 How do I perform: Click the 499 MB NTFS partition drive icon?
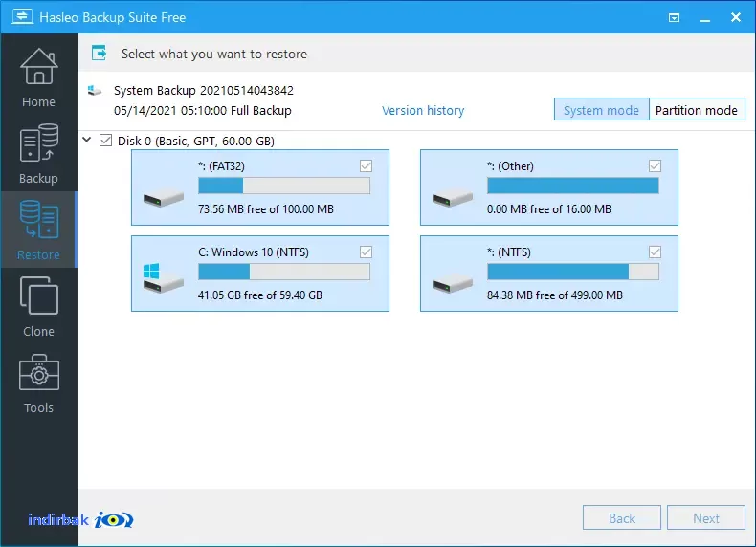(453, 284)
